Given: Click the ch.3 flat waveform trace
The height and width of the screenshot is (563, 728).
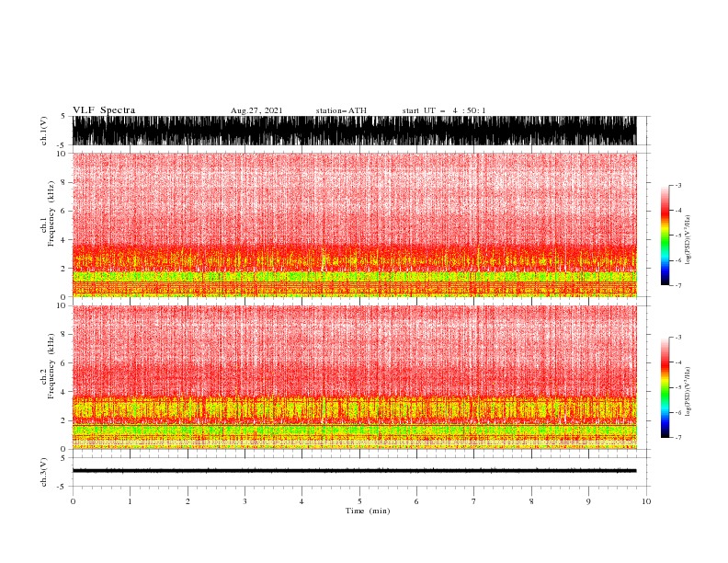Looking at the screenshot, I should [x=354, y=471].
